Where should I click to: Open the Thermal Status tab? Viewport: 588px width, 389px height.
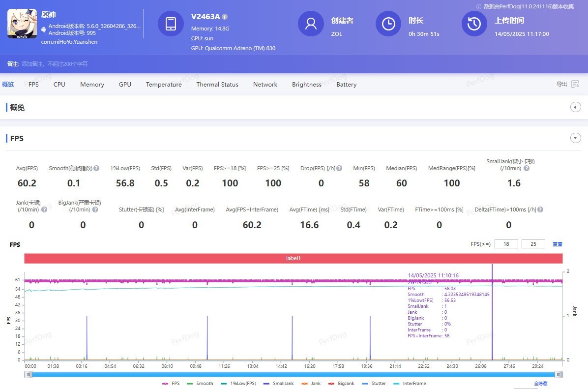click(217, 84)
